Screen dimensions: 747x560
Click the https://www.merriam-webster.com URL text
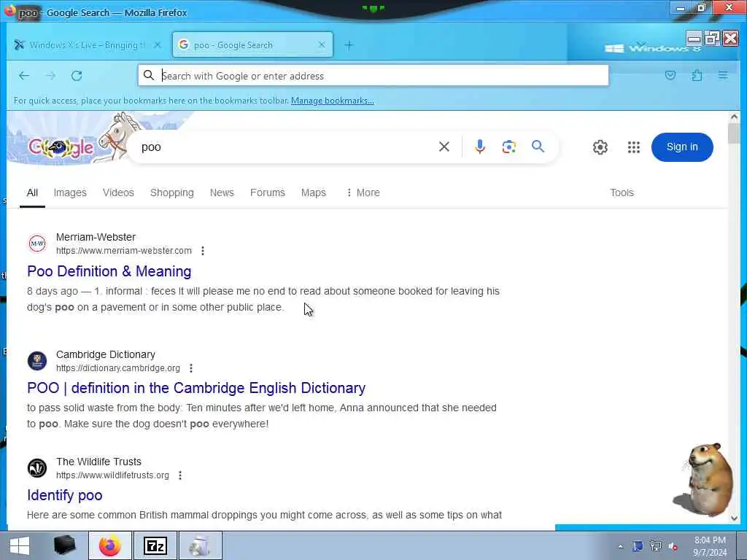point(124,251)
